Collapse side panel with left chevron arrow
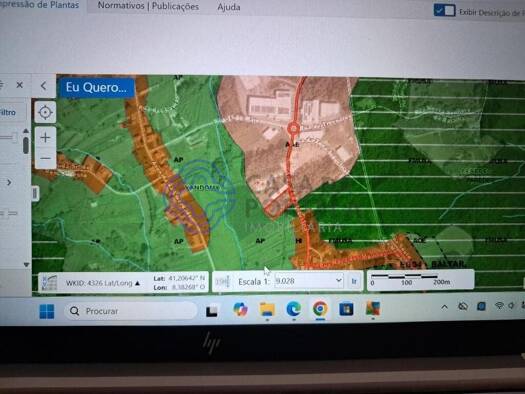The width and height of the screenshot is (525, 394). [44, 86]
